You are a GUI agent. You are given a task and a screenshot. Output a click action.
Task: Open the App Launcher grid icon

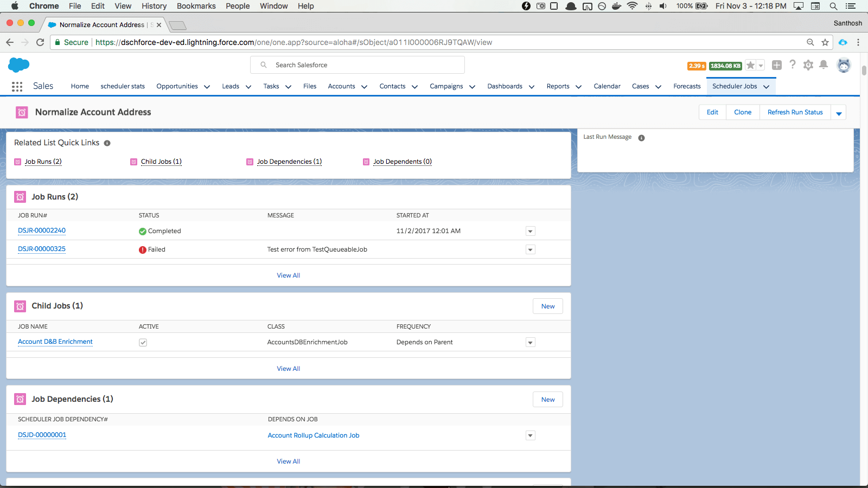pyautogui.click(x=17, y=86)
